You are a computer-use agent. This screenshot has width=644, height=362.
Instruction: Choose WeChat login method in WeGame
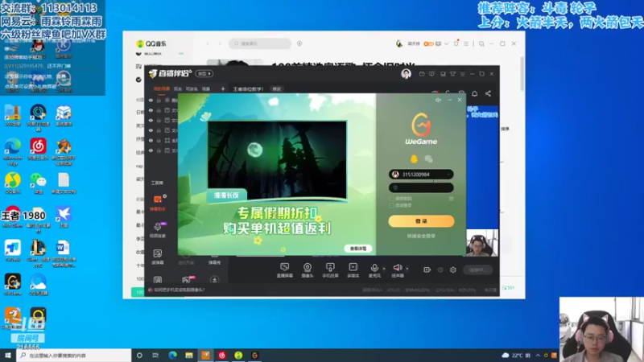428,158
